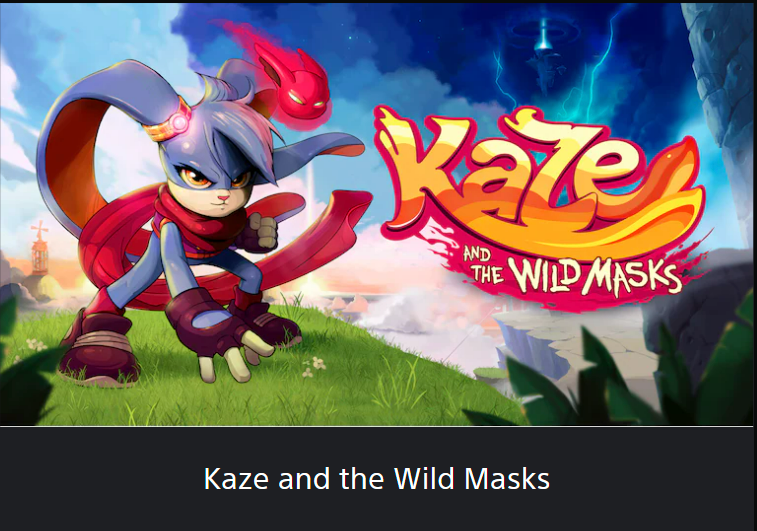Click the Wild Masks subtitle in the logo
The width and height of the screenshot is (757, 531).
pos(572,274)
